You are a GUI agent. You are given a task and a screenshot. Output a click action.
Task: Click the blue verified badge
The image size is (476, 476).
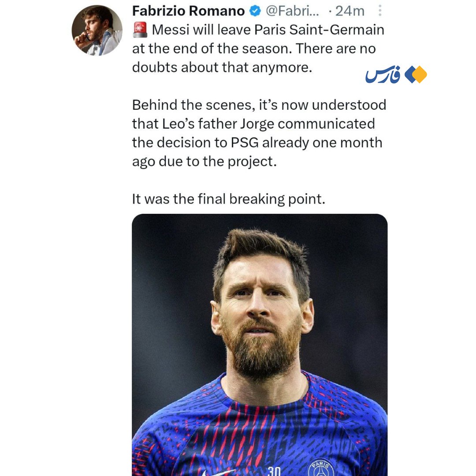255,11
